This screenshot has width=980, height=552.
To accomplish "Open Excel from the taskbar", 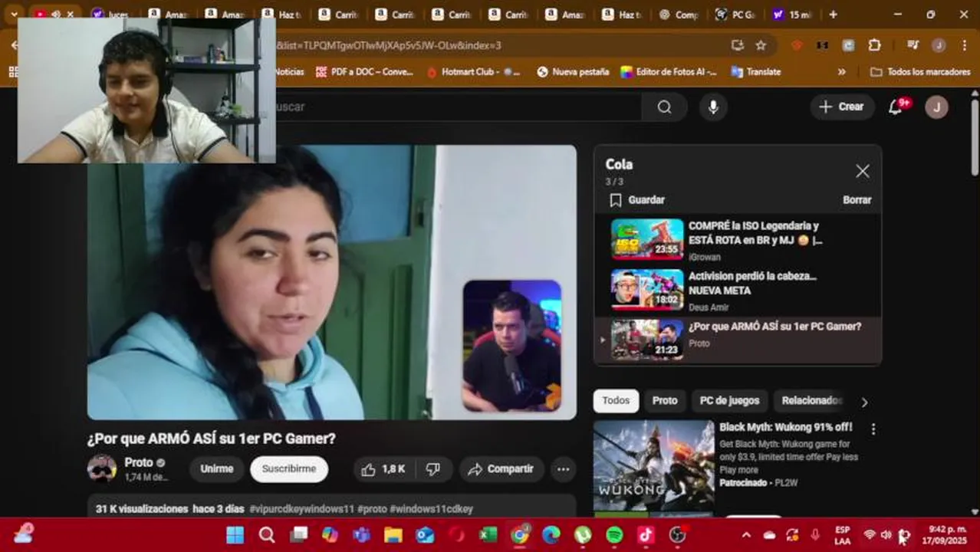I will (488, 534).
